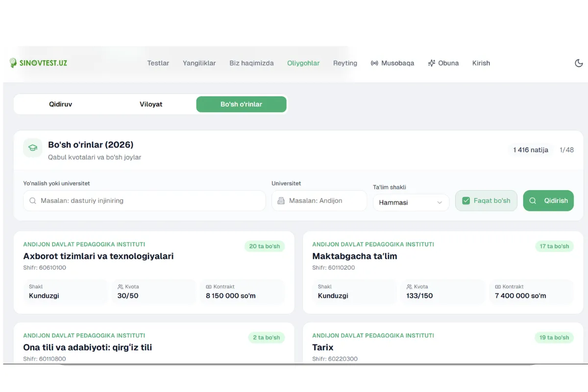Expand the Ta'lim shakli Hammasi dropdown
Screen dimensions: 588x392
pos(411,202)
